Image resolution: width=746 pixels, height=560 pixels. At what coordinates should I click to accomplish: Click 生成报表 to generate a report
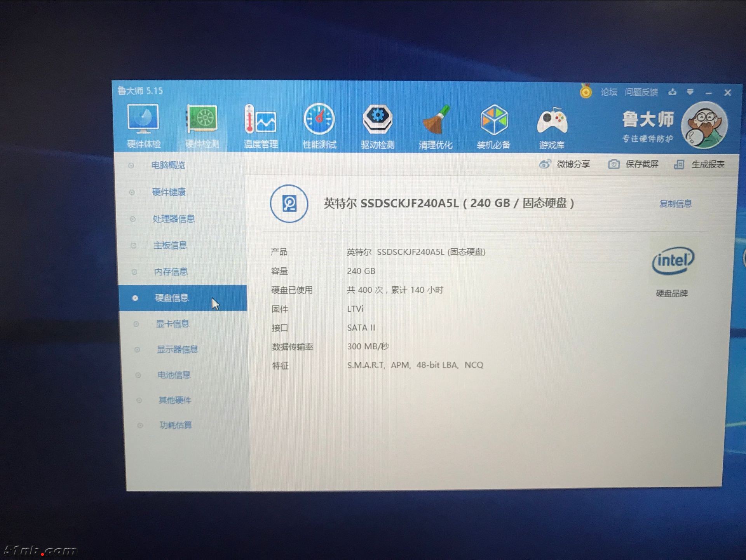pyautogui.click(x=707, y=164)
